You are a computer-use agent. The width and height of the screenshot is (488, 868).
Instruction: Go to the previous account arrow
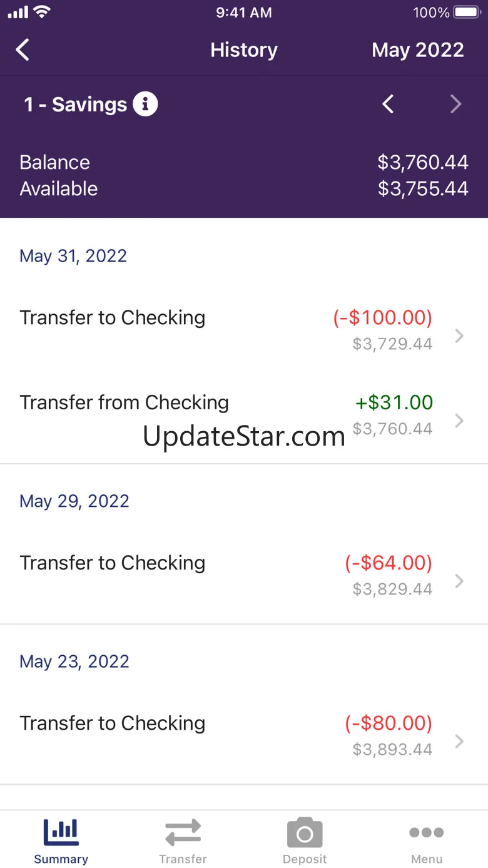(388, 105)
